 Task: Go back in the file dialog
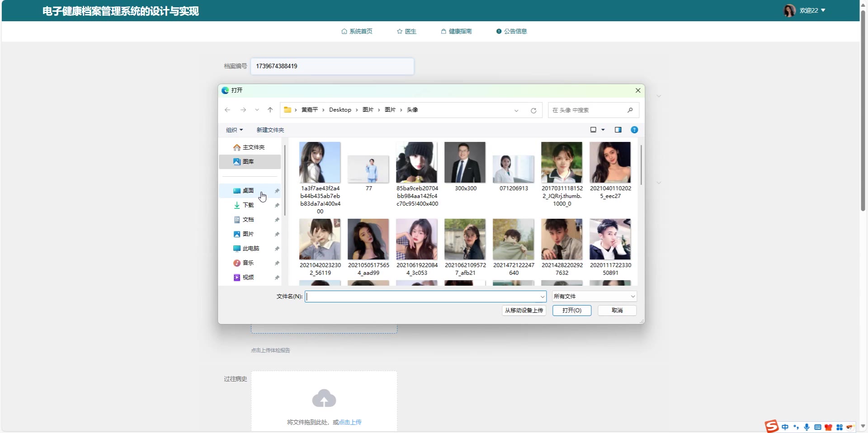coord(227,110)
